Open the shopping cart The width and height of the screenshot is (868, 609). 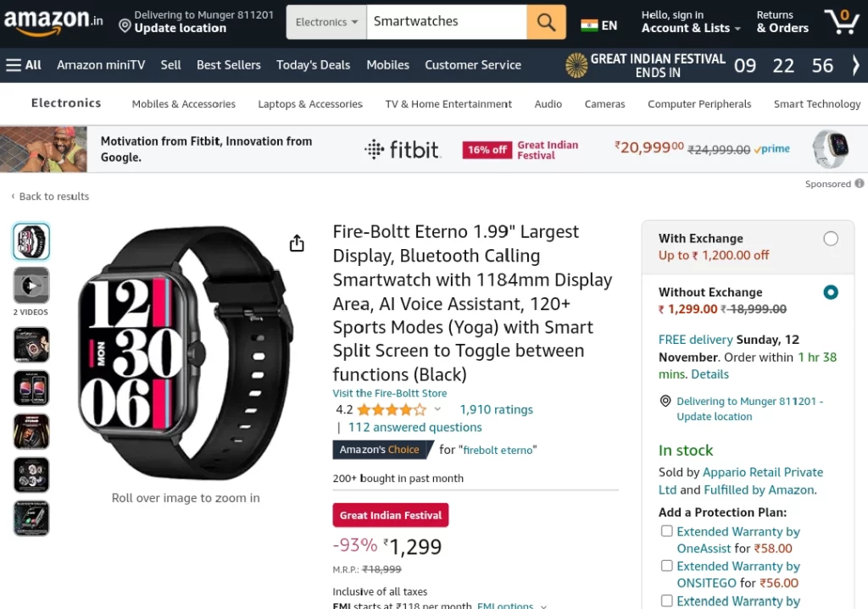pos(841,21)
